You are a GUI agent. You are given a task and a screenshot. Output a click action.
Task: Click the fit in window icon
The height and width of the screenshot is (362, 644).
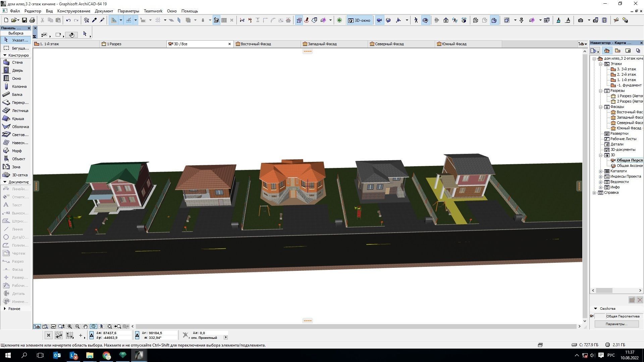pyautogui.click(x=110, y=326)
